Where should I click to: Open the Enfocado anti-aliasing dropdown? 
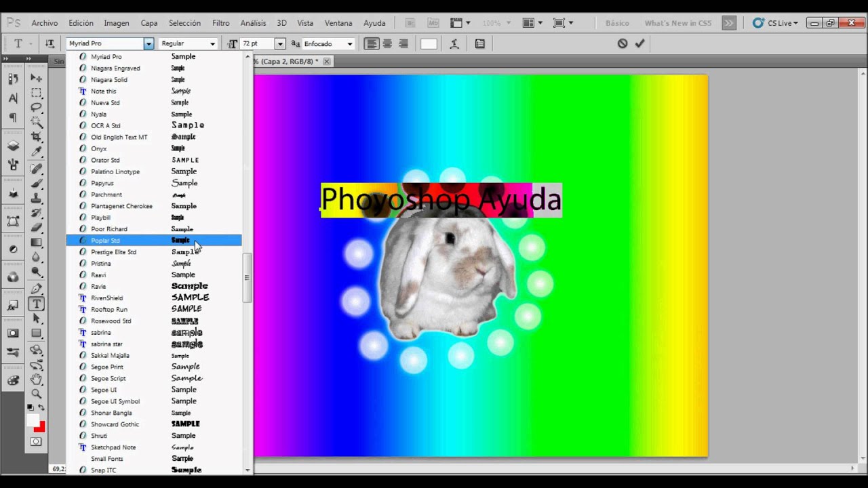click(x=350, y=43)
